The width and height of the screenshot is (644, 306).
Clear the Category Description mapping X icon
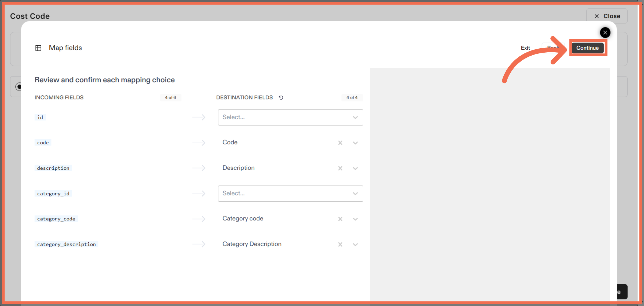pos(340,244)
